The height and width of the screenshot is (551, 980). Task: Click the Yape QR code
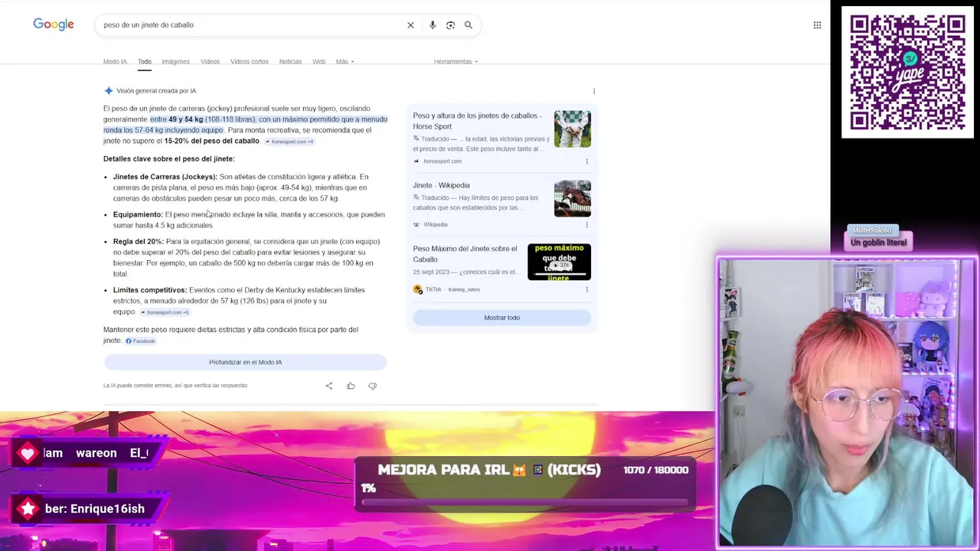coord(907,72)
